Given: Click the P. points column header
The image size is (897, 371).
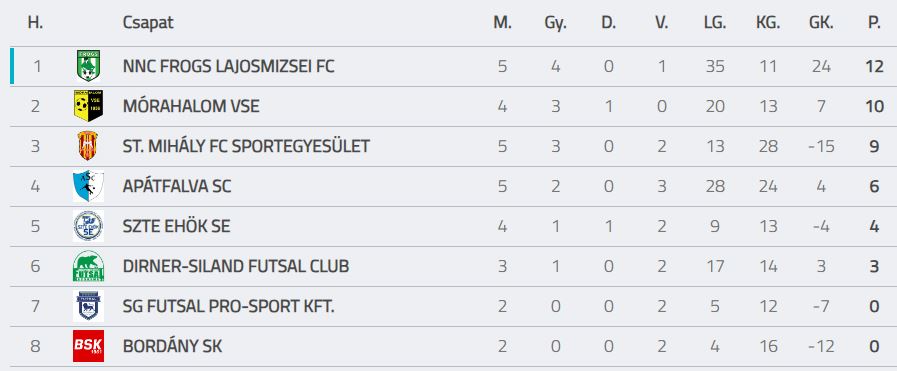Looking at the screenshot, I should [874, 23].
